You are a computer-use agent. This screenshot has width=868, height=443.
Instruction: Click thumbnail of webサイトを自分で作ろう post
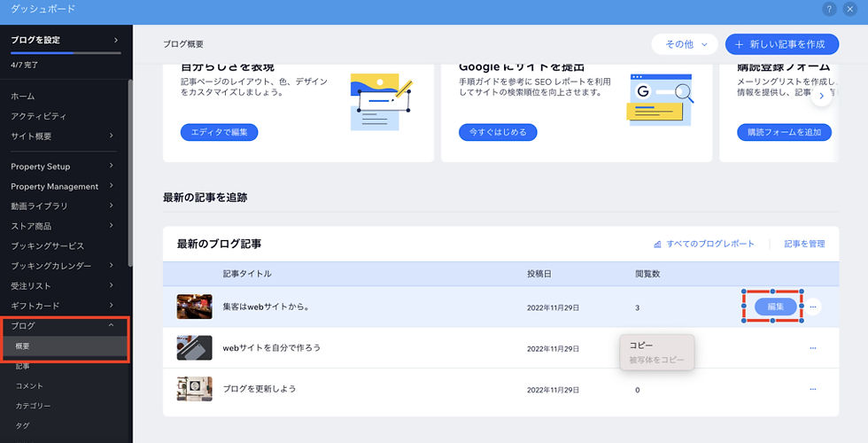194,347
